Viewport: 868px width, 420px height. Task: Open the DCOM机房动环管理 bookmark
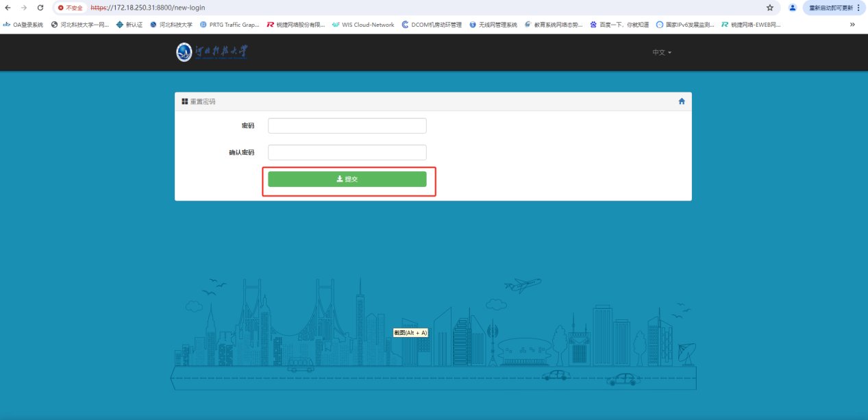pos(432,25)
